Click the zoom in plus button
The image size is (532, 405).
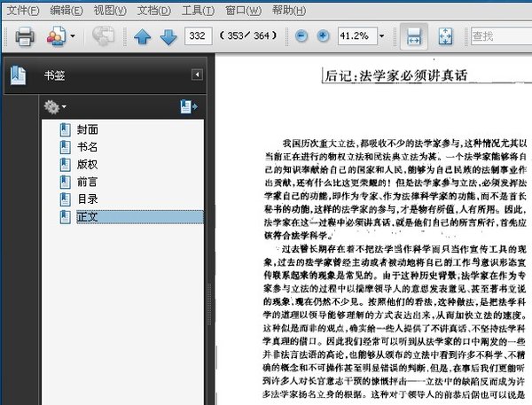click(x=323, y=36)
